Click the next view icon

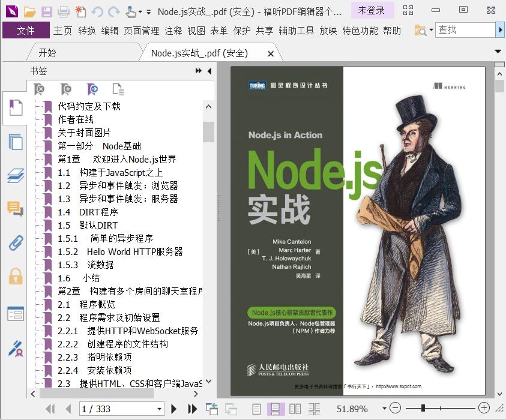[231, 409]
